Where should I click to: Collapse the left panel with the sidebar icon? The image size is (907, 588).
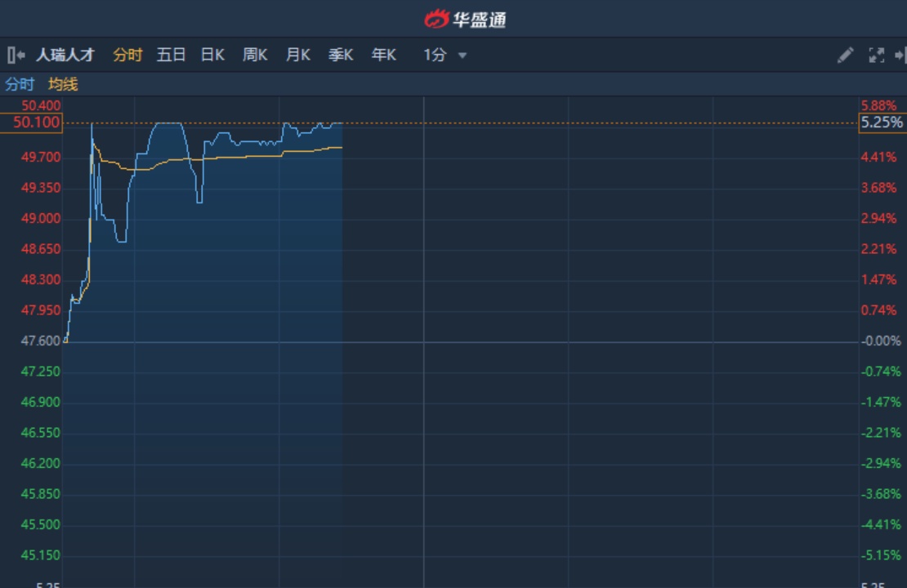point(16,55)
